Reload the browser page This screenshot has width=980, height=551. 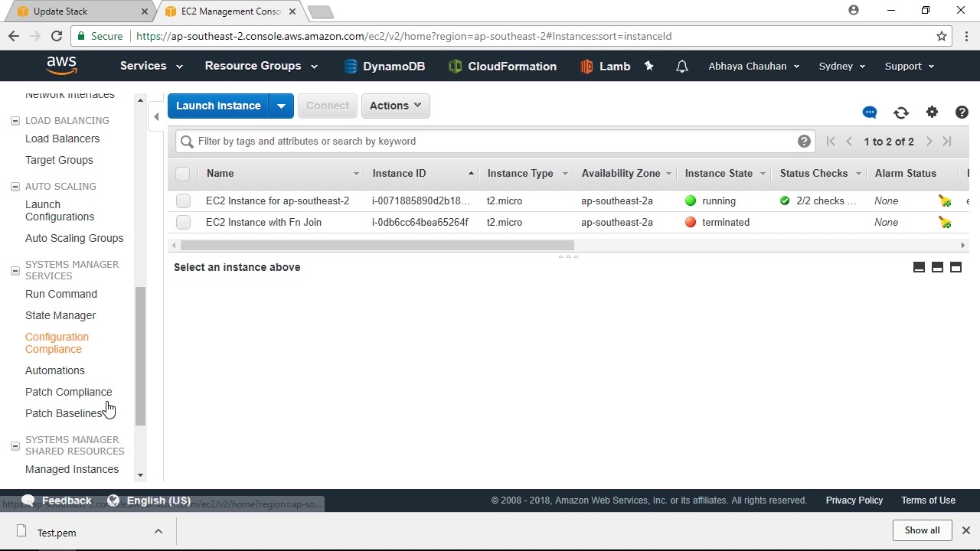(57, 36)
